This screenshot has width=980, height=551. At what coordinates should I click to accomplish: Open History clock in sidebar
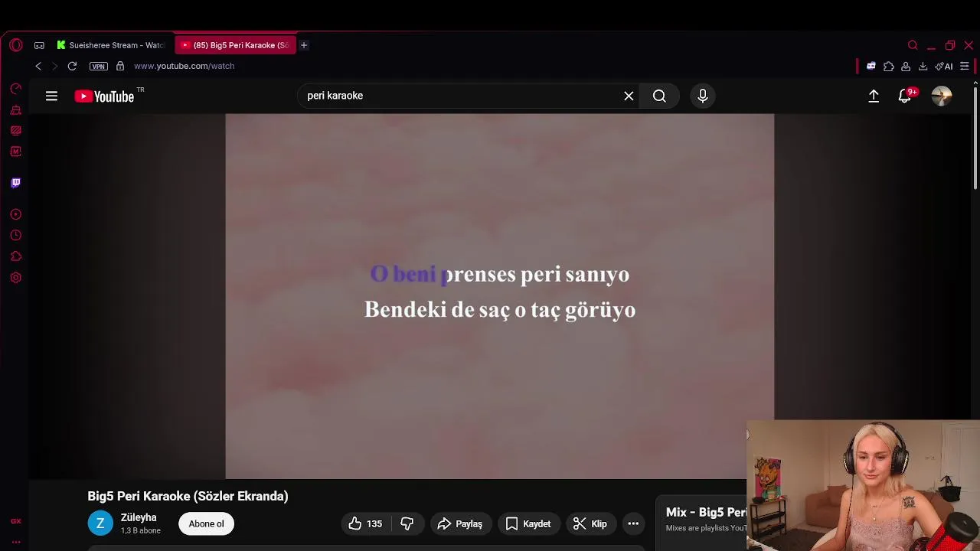(16, 236)
